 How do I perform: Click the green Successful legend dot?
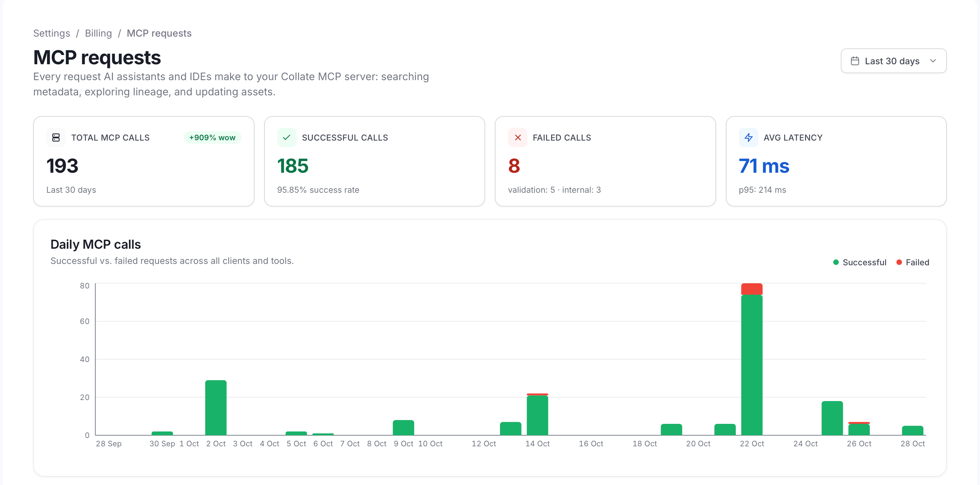click(x=836, y=262)
